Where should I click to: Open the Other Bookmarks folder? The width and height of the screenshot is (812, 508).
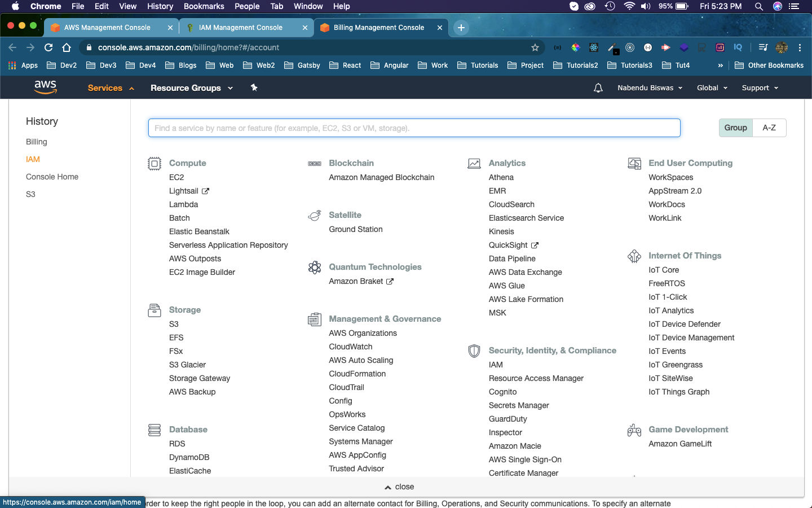pos(769,65)
